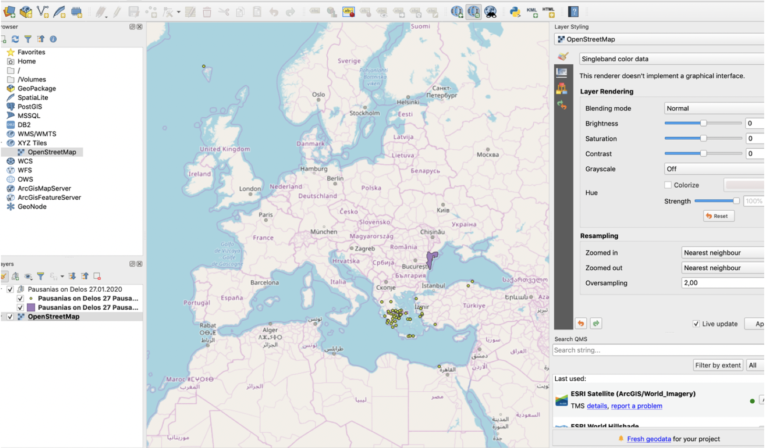Click the Contrast slider
Screen dimensions: 768x448
point(703,154)
